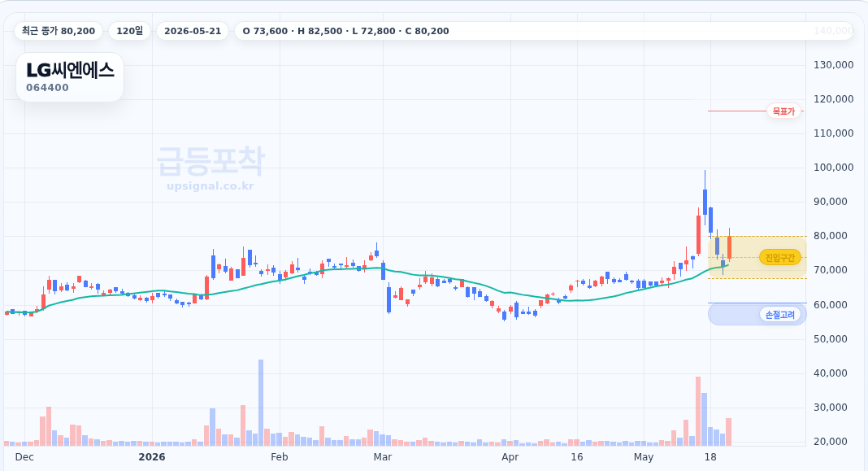Click the 120,000 price axis label
868x471 pixels.
(833, 99)
